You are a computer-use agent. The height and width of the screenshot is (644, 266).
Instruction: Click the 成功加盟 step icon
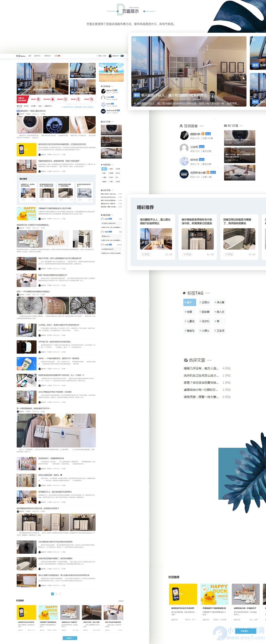91,99
